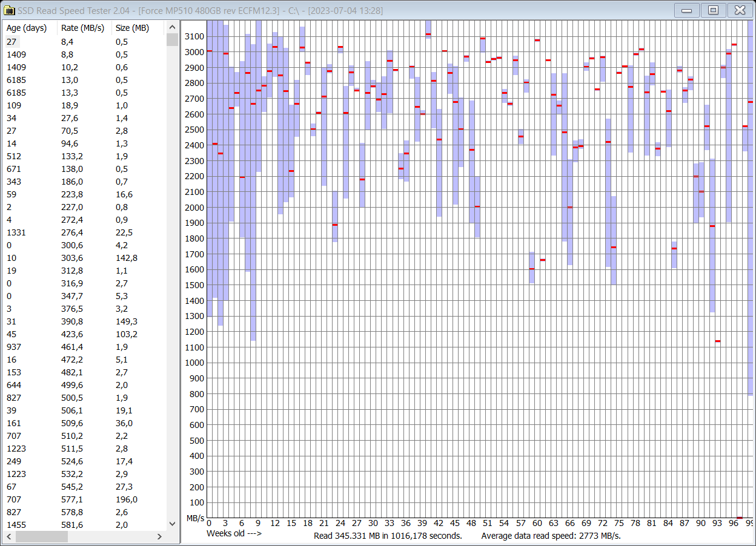Select the row with rate 227,0

point(84,207)
